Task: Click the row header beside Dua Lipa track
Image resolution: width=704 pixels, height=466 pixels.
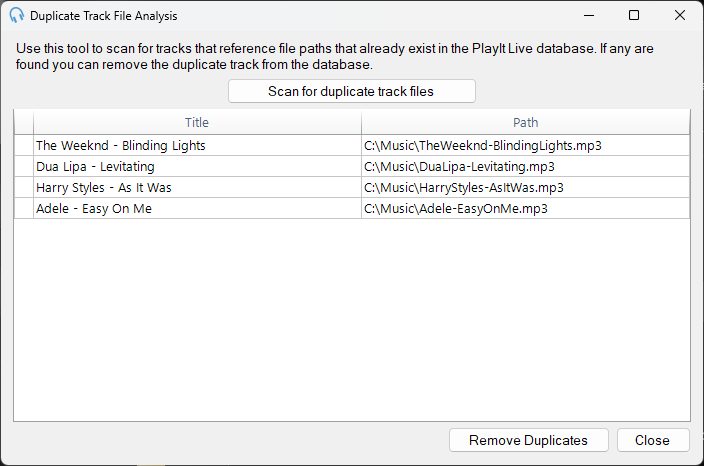Action: click(24, 167)
